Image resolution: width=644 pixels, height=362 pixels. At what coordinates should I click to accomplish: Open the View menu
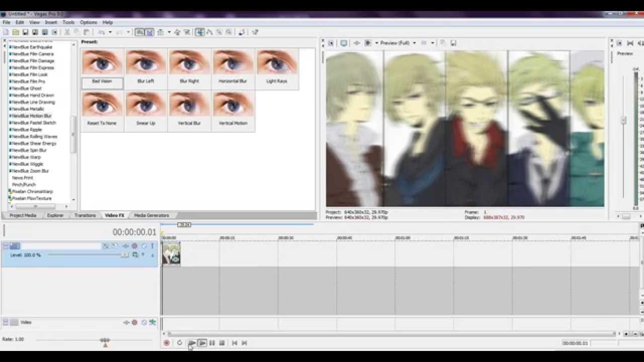pyautogui.click(x=34, y=23)
